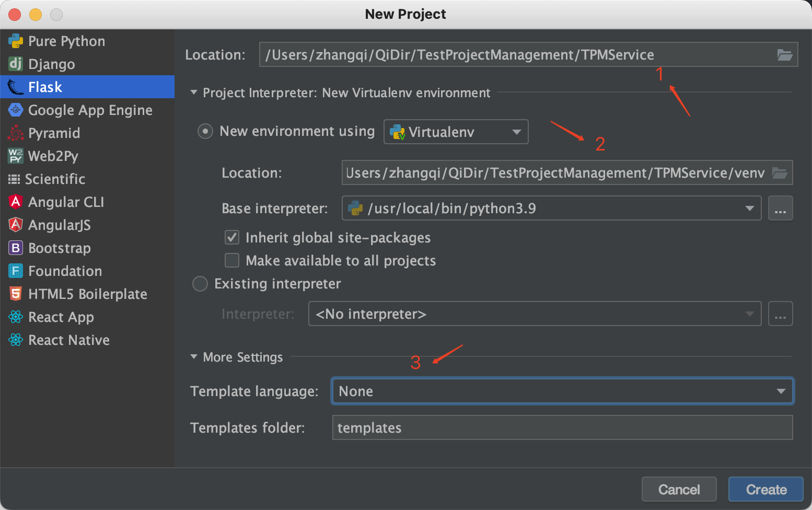This screenshot has width=812, height=510.
Task: Click the python icon in base interpreter field
Action: pos(355,208)
